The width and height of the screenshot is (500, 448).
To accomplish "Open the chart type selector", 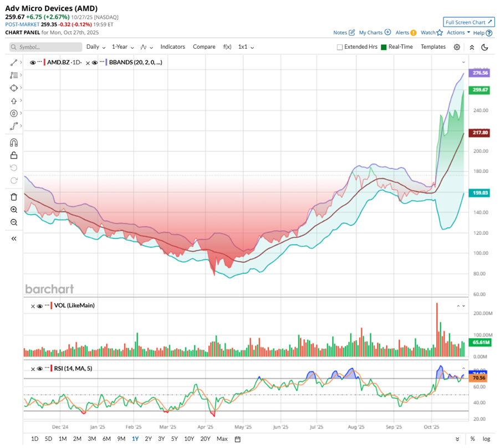I will point(146,47).
